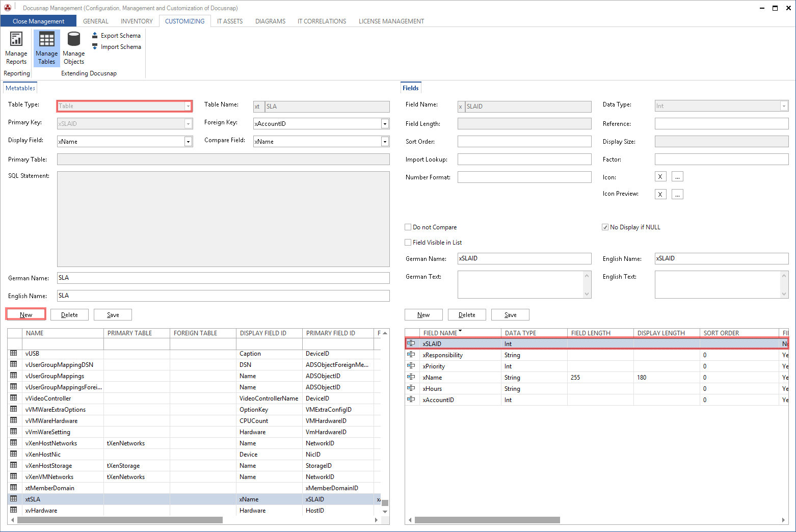Click field icon of xPriority row

[x=411, y=366]
